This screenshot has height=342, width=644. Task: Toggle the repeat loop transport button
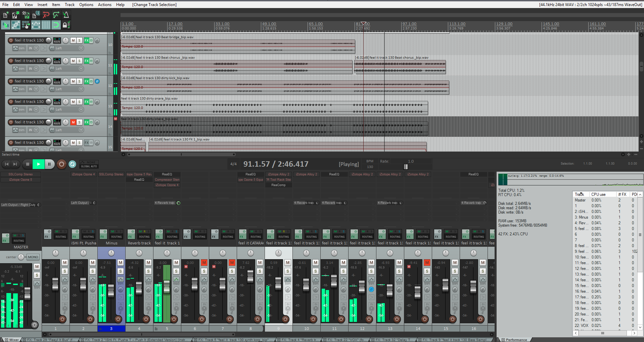(x=72, y=164)
